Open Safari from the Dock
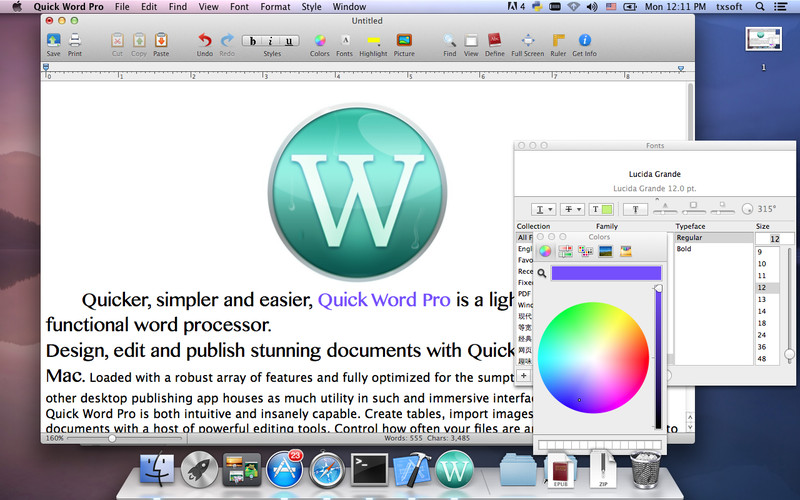This screenshot has height=500, width=800. (327, 469)
